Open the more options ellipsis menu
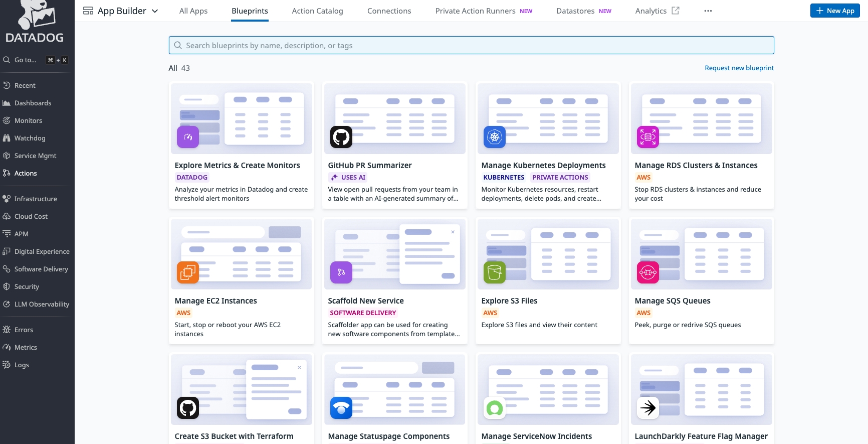 click(708, 11)
